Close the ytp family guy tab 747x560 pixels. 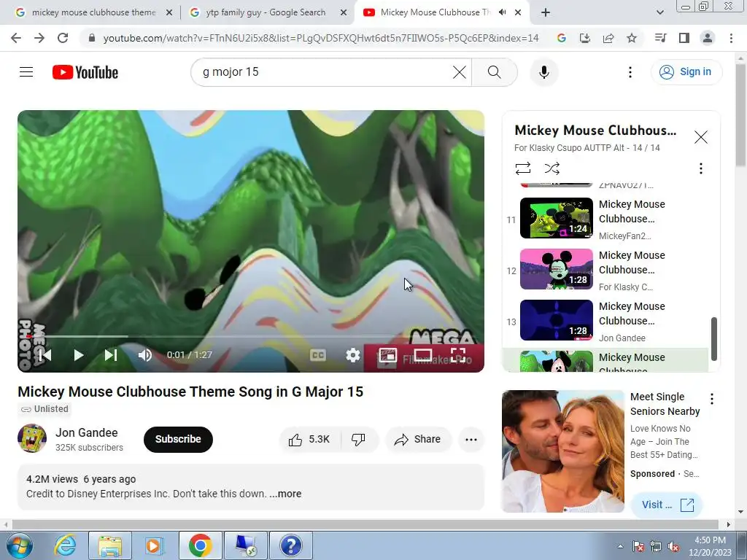click(x=344, y=13)
